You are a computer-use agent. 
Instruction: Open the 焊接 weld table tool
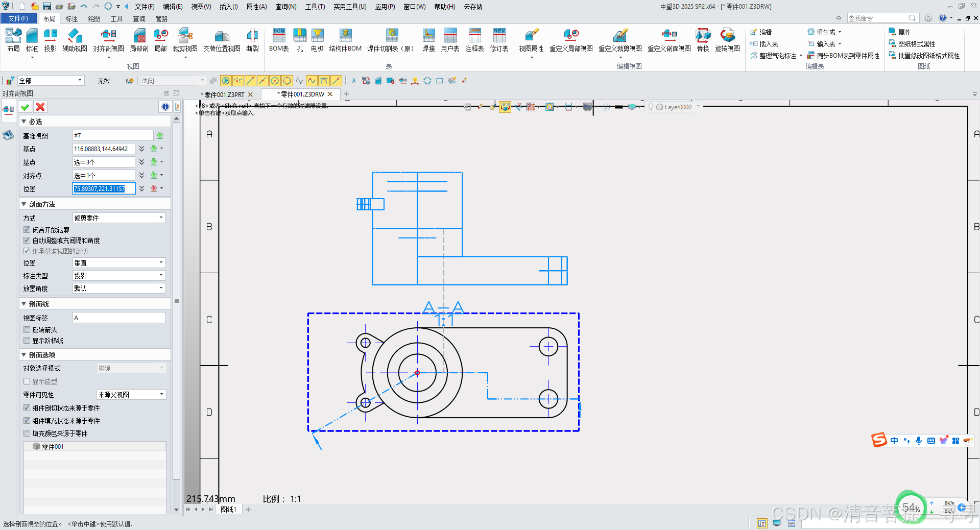point(428,40)
